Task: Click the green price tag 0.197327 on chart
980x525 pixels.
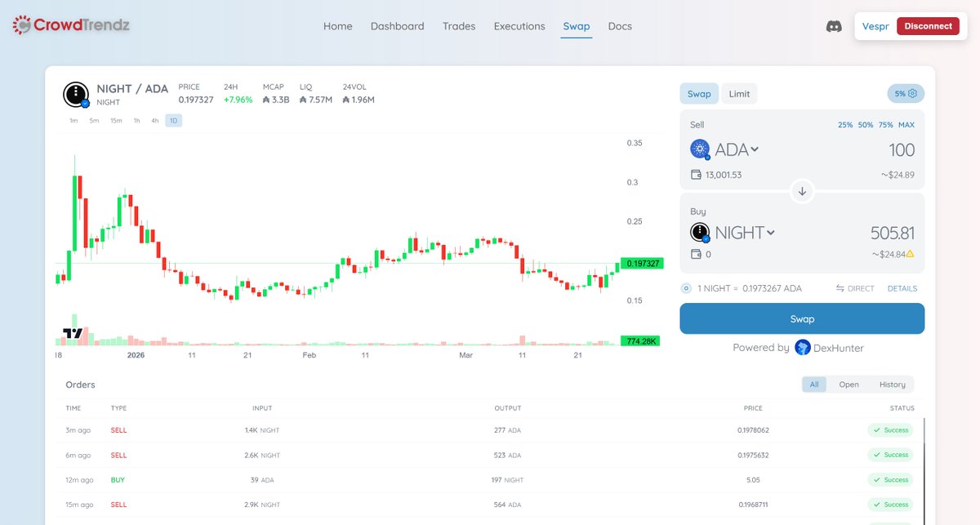Action: click(641, 263)
